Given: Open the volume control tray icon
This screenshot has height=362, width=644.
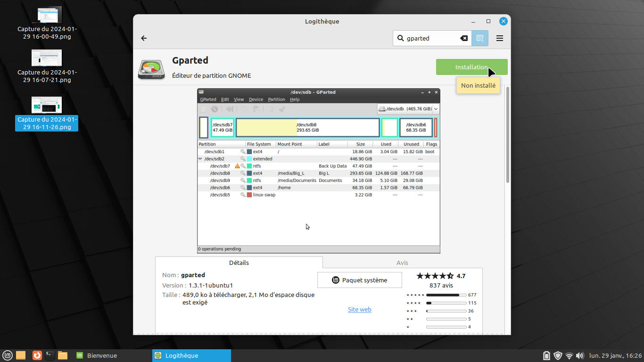Looking at the screenshot, I should click(580, 355).
